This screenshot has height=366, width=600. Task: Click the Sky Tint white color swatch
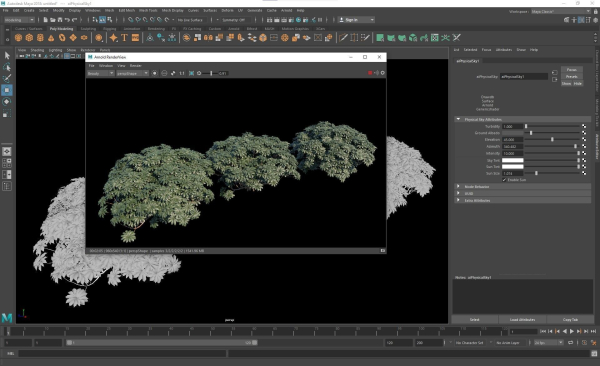(513, 160)
